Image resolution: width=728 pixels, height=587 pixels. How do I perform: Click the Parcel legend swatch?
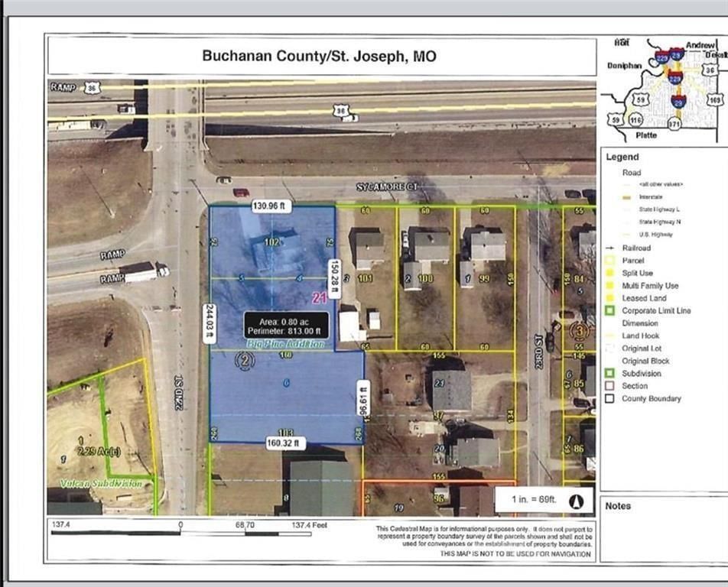[x=609, y=261]
